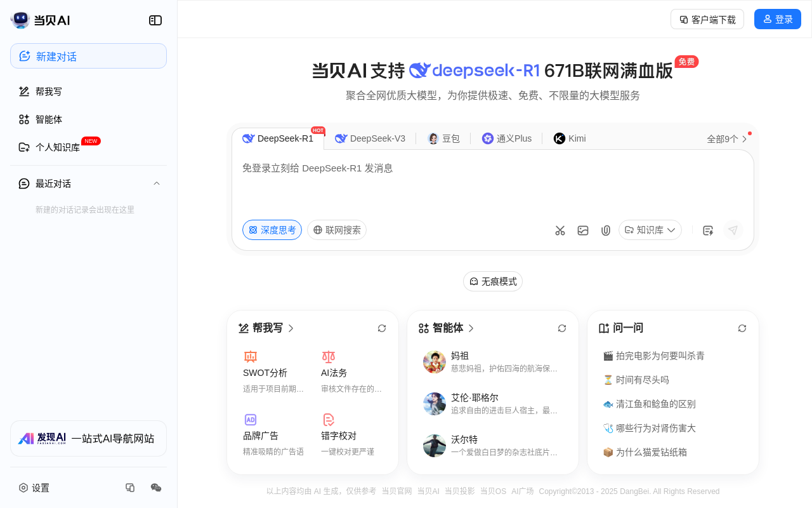
Task: Open the 知识库 dropdown
Action: coord(650,230)
